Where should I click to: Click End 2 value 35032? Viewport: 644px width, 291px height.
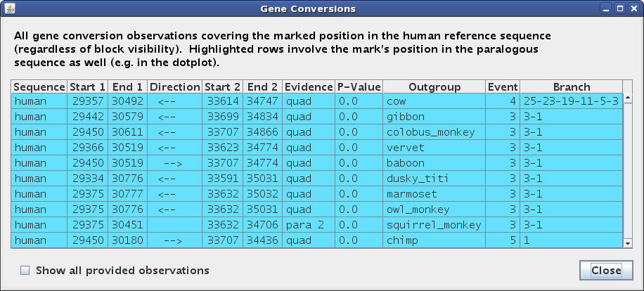click(x=262, y=194)
